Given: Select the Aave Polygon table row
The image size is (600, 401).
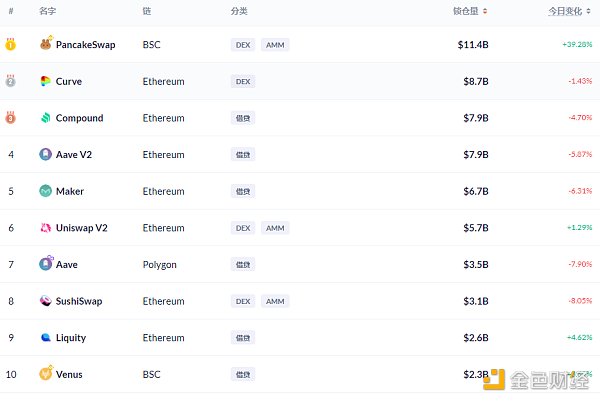Looking at the screenshot, I should point(300,265).
